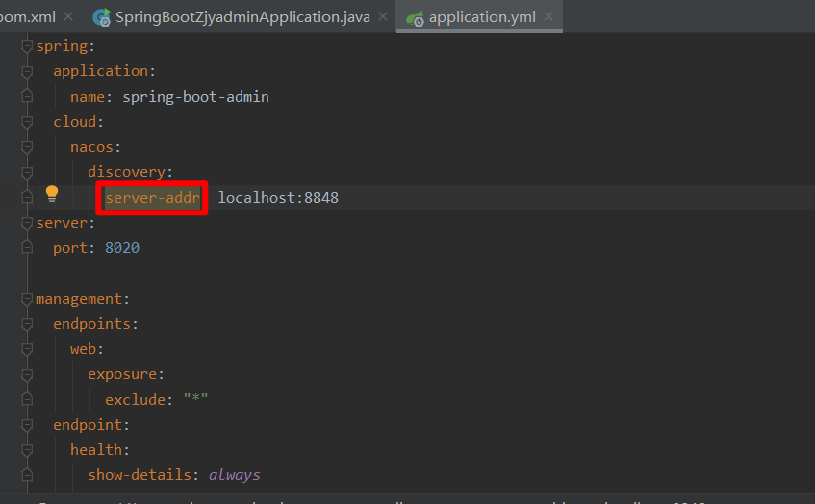Close the application.yml tab
This screenshot has width=815, height=504.
coord(548,16)
